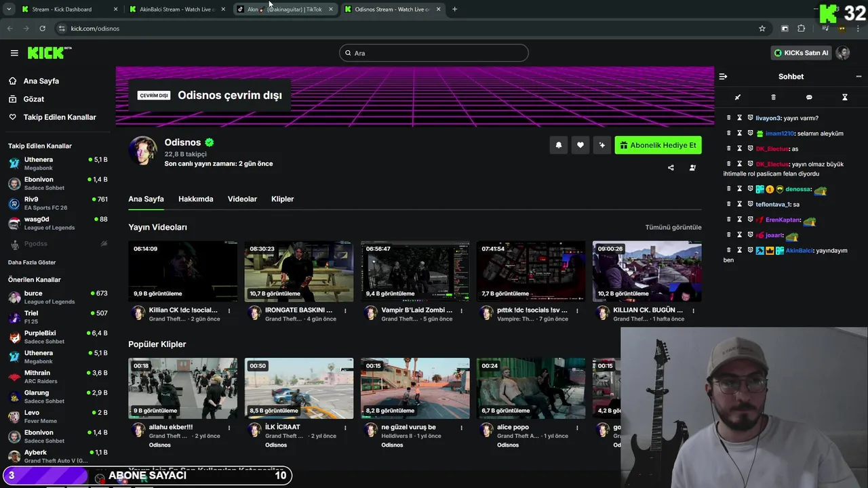868x488 pixels.
Task: Click the sword moderator tool in chat
Action: pyautogui.click(x=738, y=97)
